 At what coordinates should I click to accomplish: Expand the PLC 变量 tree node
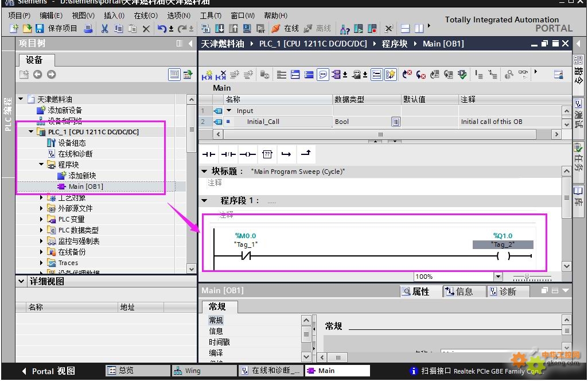pos(41,219)
